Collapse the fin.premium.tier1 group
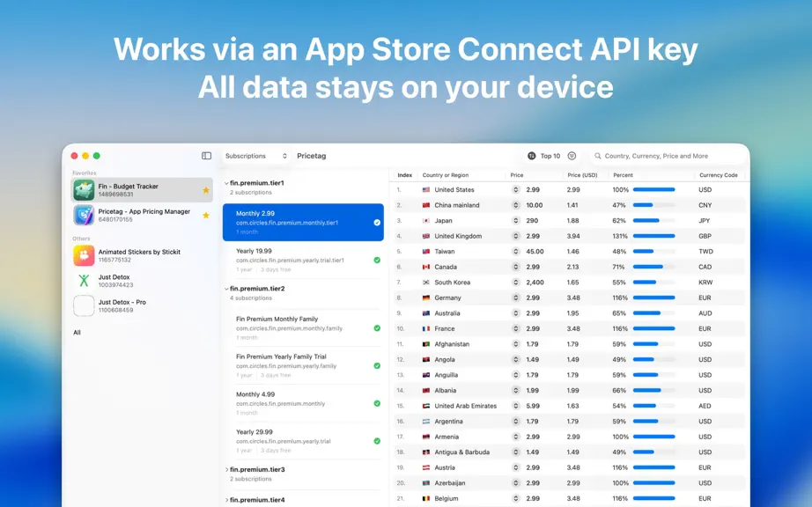Viewport: 812px width, 507px height. (x=226, y=183)
